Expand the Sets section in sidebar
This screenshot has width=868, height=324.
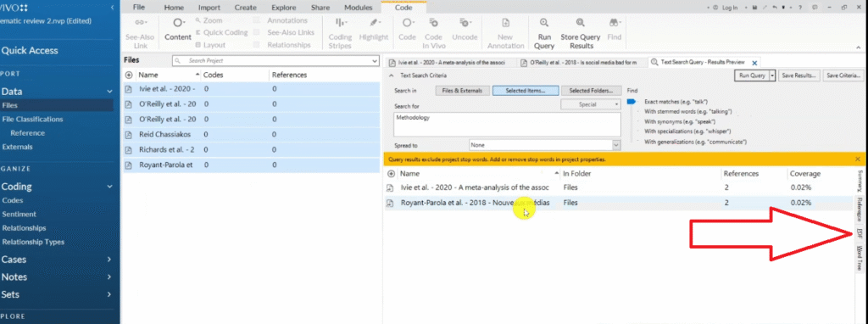coord(109,294)
